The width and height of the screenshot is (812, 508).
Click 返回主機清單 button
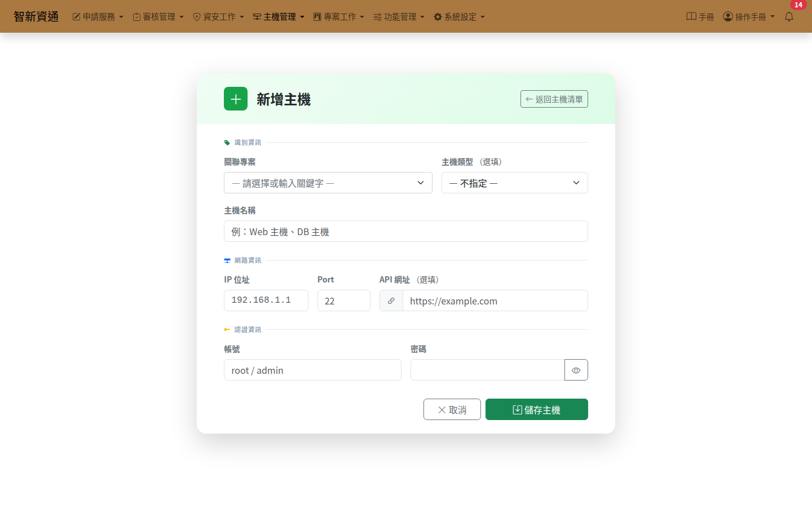[x=554, y=99]
